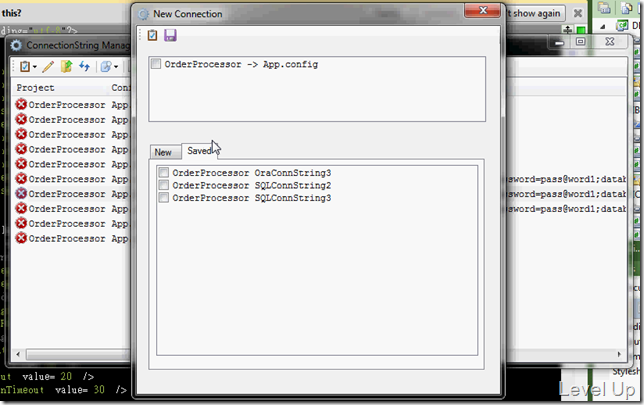Check OrderProcessor -> App.config checkbox
644x405 pixels.
(x=156, y=64)
